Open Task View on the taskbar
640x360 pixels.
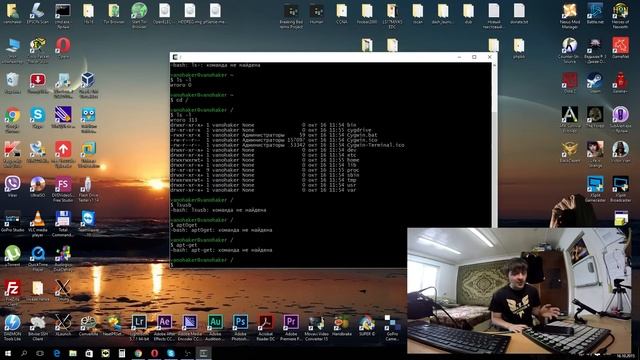click(40, 353)
